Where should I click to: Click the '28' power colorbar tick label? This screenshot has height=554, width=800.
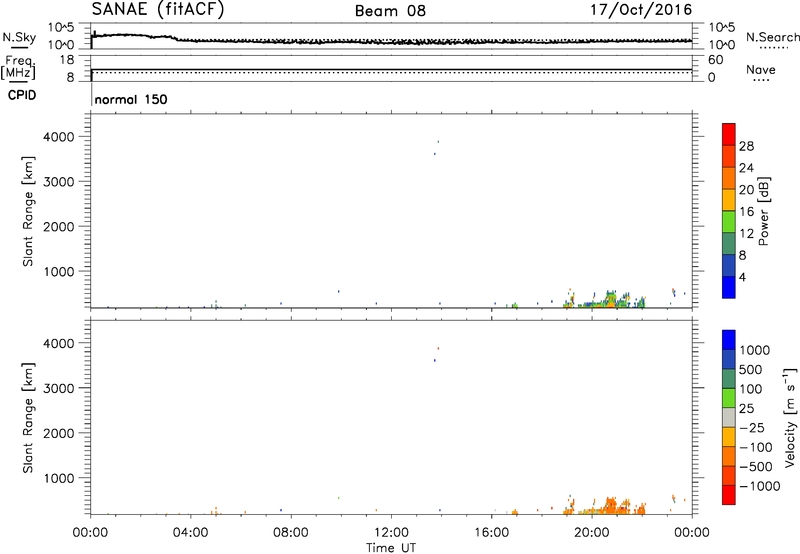click(x=746, y=146)
